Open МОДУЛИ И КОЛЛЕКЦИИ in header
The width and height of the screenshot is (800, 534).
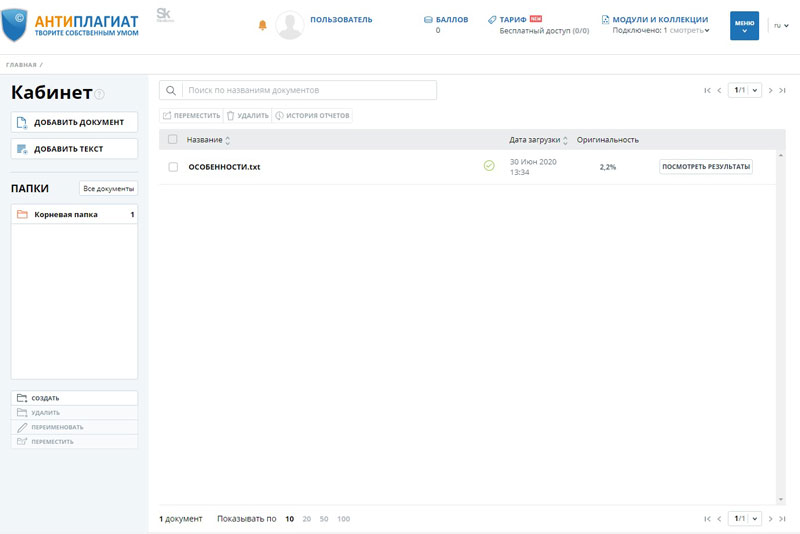coord(660,19)
